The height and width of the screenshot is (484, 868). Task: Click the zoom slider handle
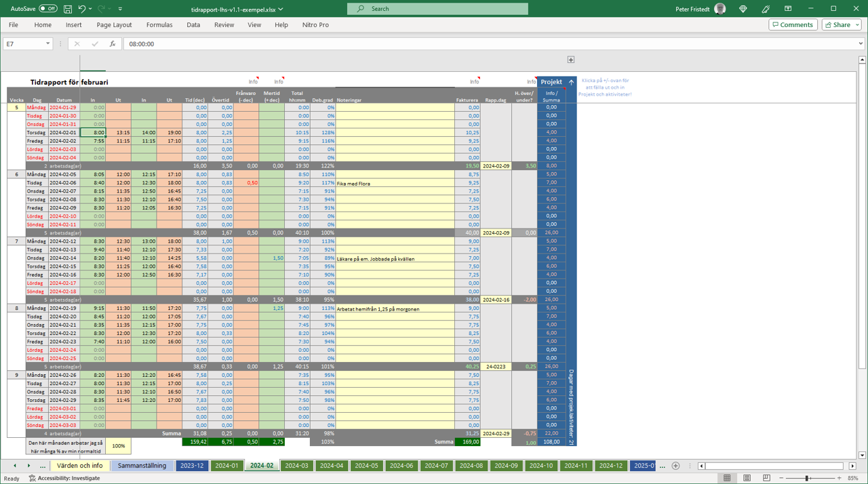click(x=807, y=478)
